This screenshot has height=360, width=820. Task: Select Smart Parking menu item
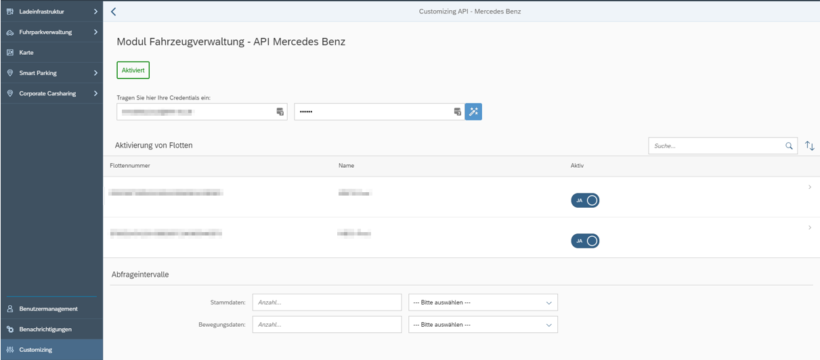coord(51,73)
